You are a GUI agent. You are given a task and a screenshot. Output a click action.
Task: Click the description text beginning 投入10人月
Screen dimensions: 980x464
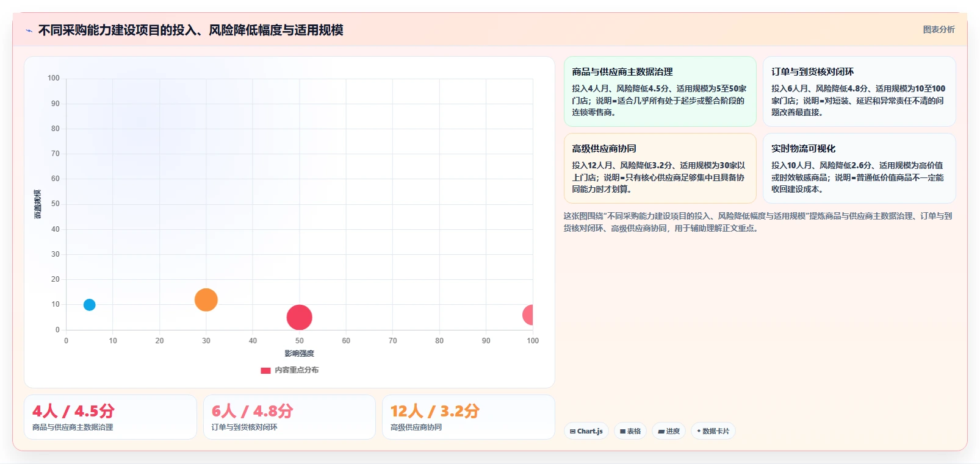[x=857, y=177]
